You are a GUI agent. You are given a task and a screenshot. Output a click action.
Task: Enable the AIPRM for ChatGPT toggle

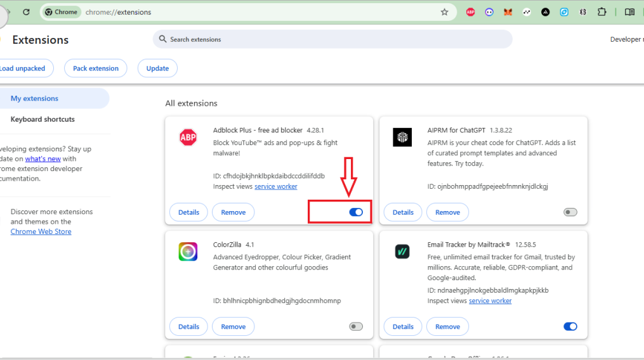[570, 212]
